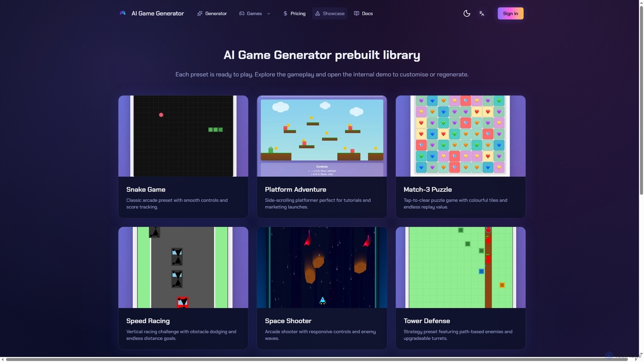Click the green character in Platform Adventure preview

pos(271,150)
